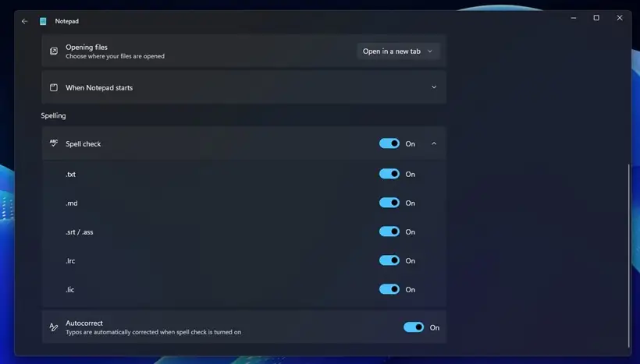This screenshot has height=364, width=640.
Task: Click the When Notepad starts icon
Action: tap(54, 87)
